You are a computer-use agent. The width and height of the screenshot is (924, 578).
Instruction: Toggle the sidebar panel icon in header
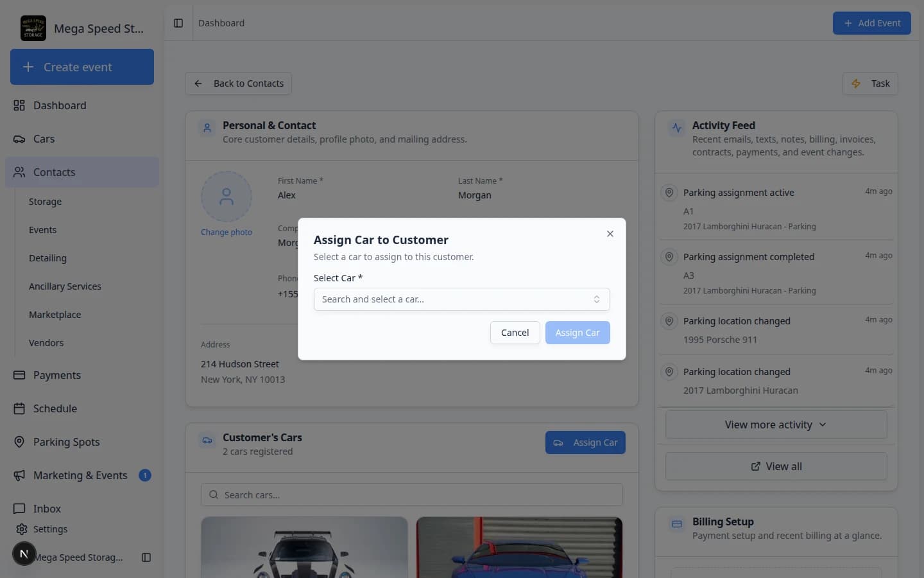click(178, 23)
